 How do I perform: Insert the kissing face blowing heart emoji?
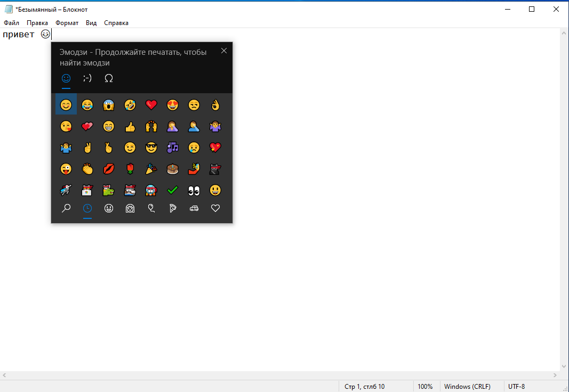click(x=66, y=126)
